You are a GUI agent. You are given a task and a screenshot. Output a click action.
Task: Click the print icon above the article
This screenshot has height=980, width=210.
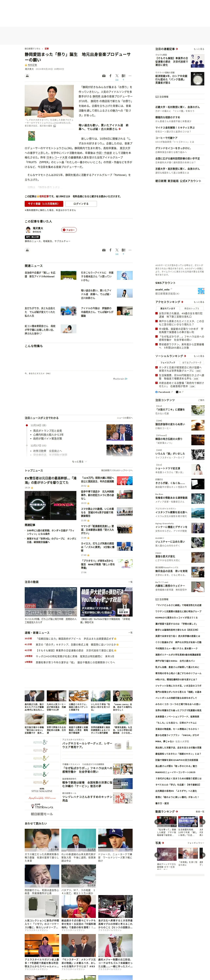click(27, 76)
